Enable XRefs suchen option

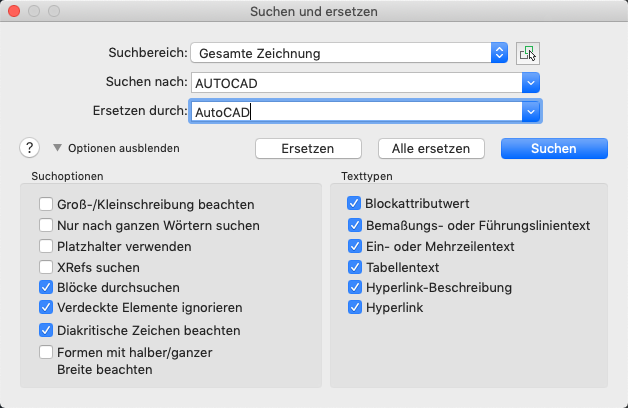46,267
